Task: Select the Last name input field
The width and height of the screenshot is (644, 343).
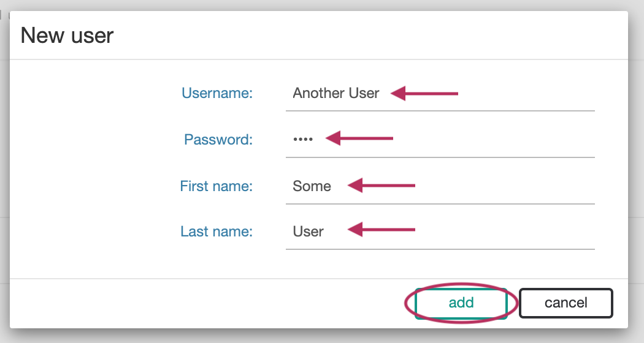Action: click(440, 232)
